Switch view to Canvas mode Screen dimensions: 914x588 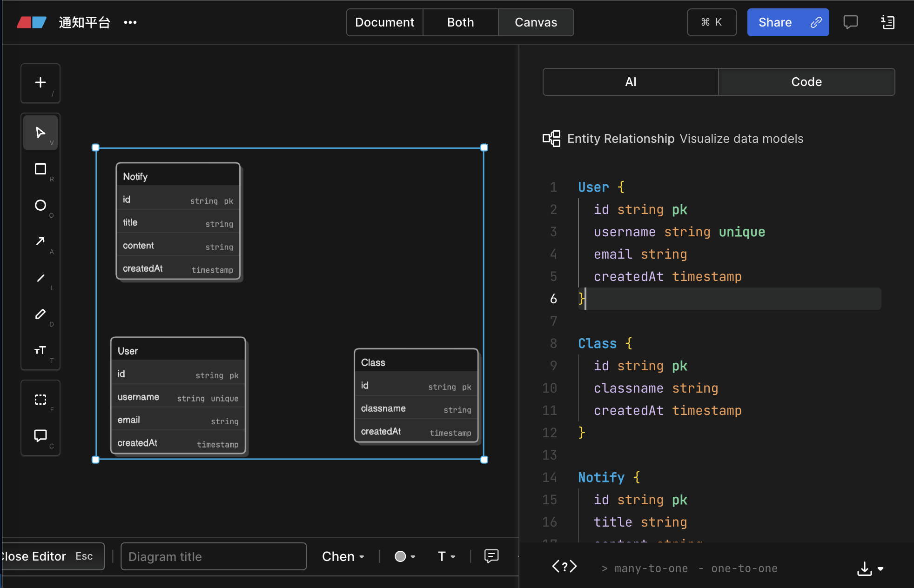click(536, 22)
